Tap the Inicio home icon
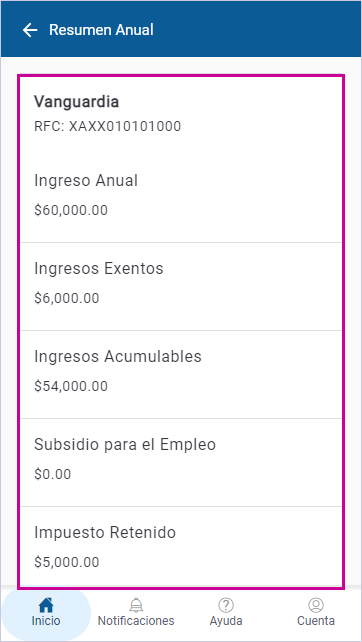 pyautogui.click(x=46, y=605)
